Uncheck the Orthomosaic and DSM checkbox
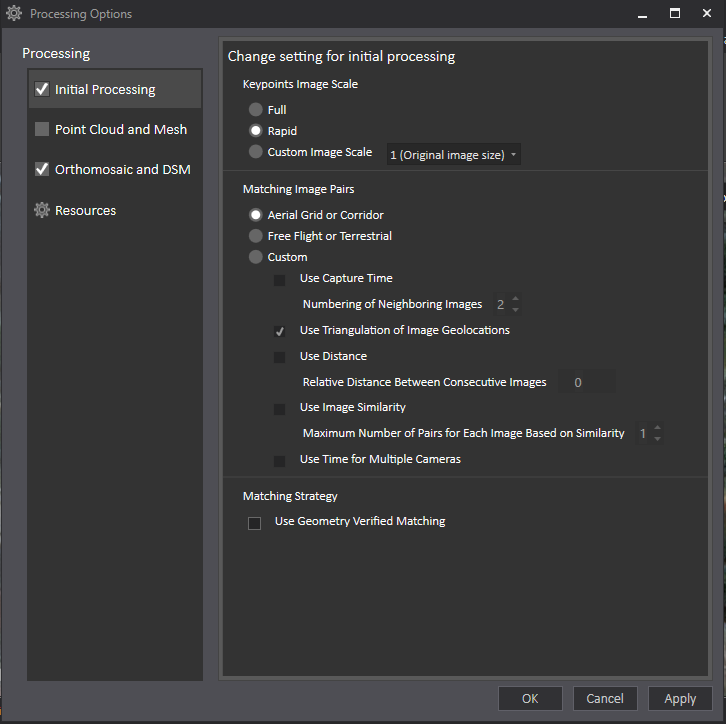Image resolution: width=726 pixels, height=724 pixels. pyautogui.click(x=42, y=169)
